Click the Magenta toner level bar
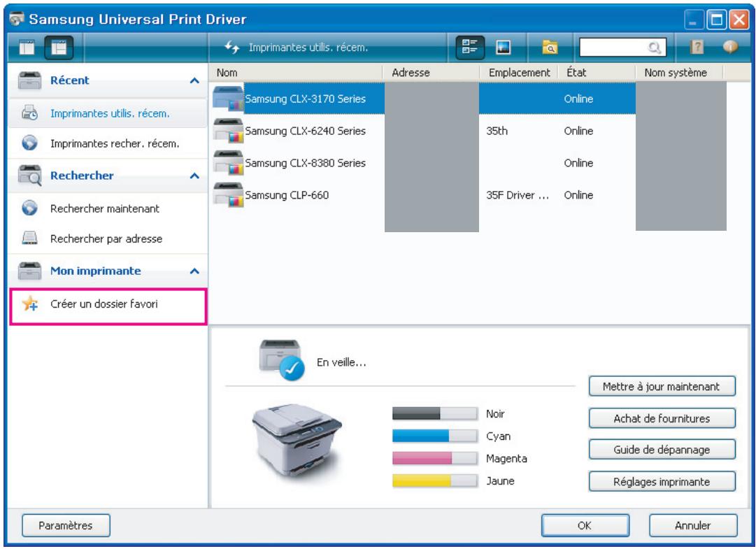The width and height of the screenshot is (756, 549). [x=435, y=458]
